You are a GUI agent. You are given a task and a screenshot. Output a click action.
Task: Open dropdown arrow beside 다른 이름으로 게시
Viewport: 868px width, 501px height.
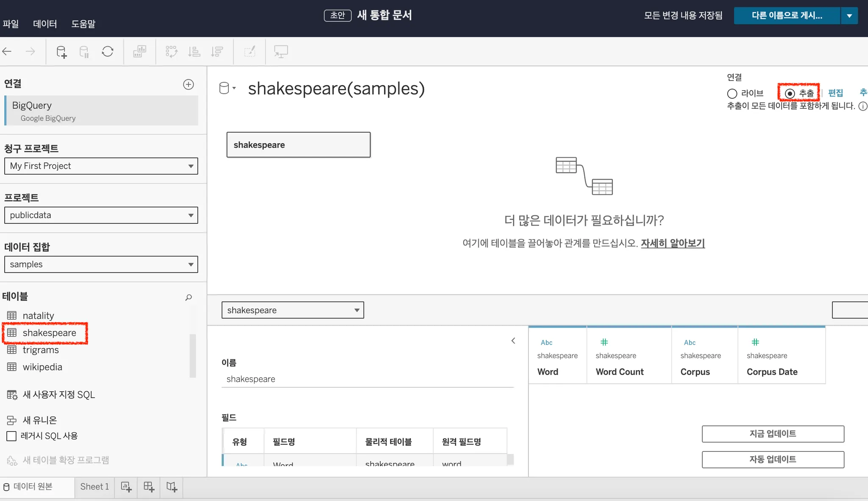point(849,16)
